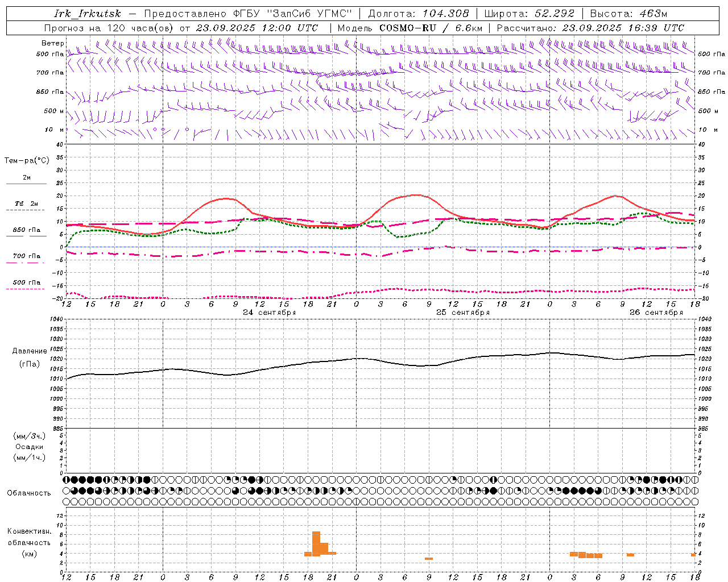728x582 pixels.
Task: Click the station title Irk_Irkutsk
Action: pos(88,14)
